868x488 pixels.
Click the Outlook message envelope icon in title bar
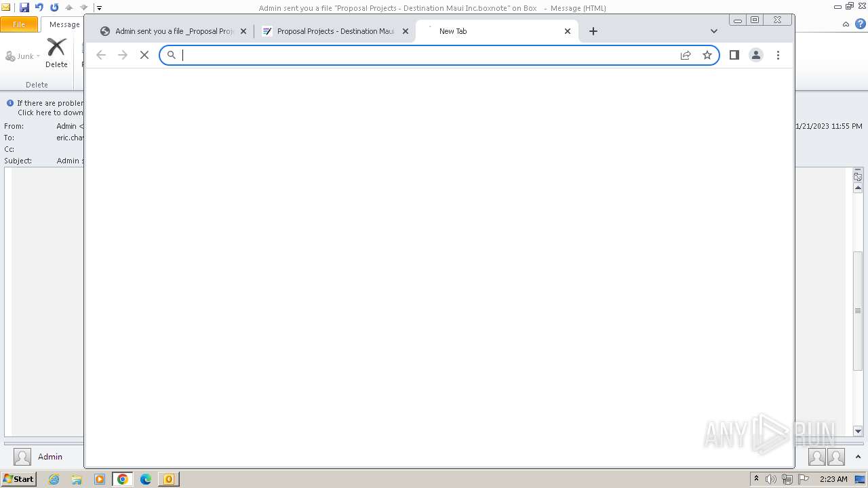6,7
